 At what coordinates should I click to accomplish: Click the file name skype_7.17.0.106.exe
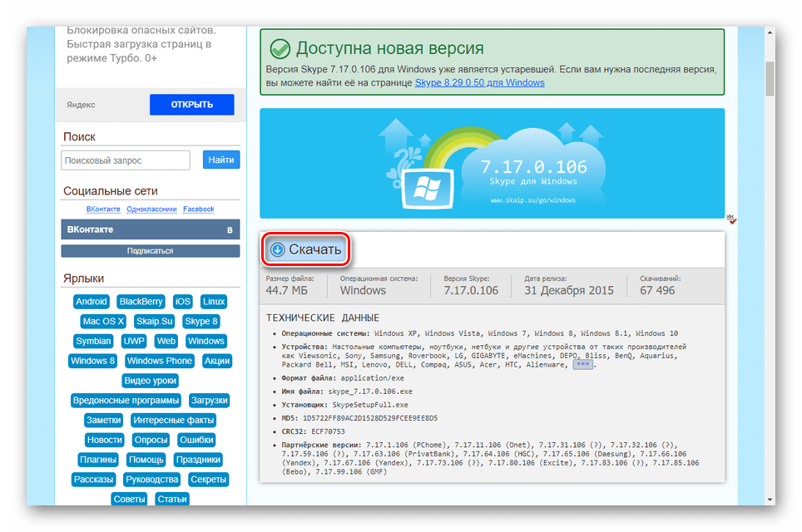370,392
